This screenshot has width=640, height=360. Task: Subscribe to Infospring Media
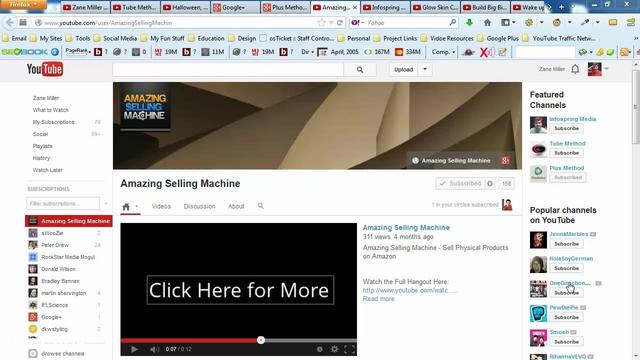[567, 129]
